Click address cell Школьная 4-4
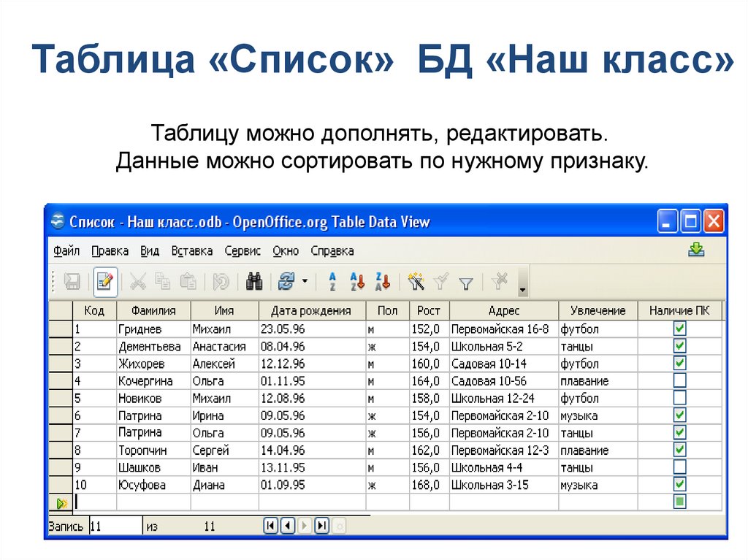 tap(504, 467)
